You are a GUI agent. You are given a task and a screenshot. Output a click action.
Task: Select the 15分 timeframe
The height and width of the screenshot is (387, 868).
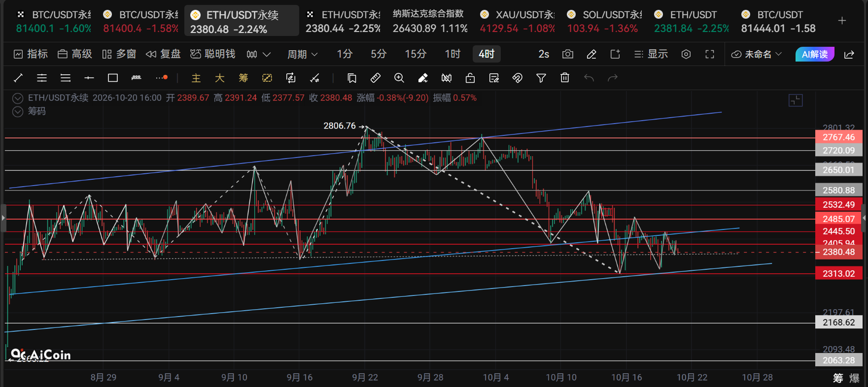(x=416, y=54)
